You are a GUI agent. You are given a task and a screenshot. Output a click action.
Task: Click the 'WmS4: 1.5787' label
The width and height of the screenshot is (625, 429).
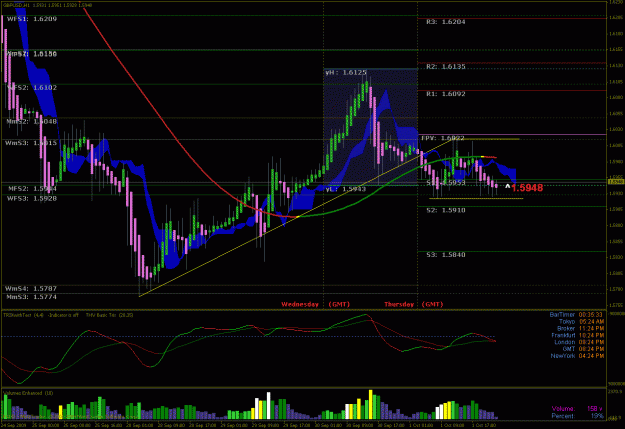(x=31, y=288)
